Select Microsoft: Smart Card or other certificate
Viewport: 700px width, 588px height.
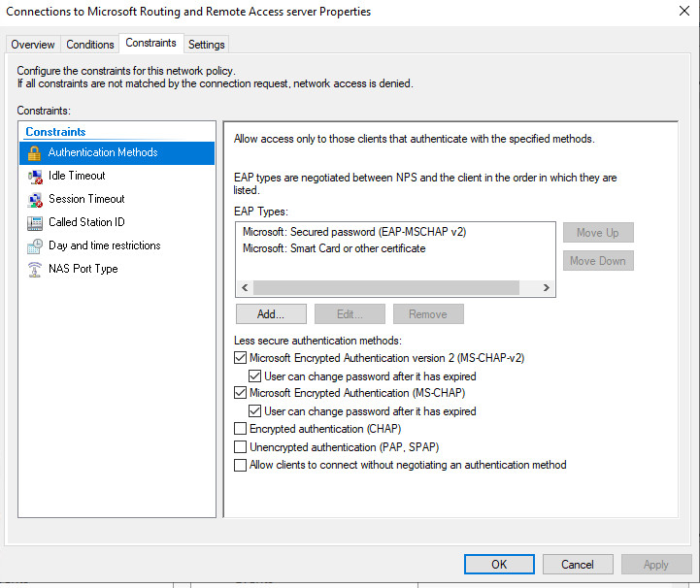[x=334, y=248]
